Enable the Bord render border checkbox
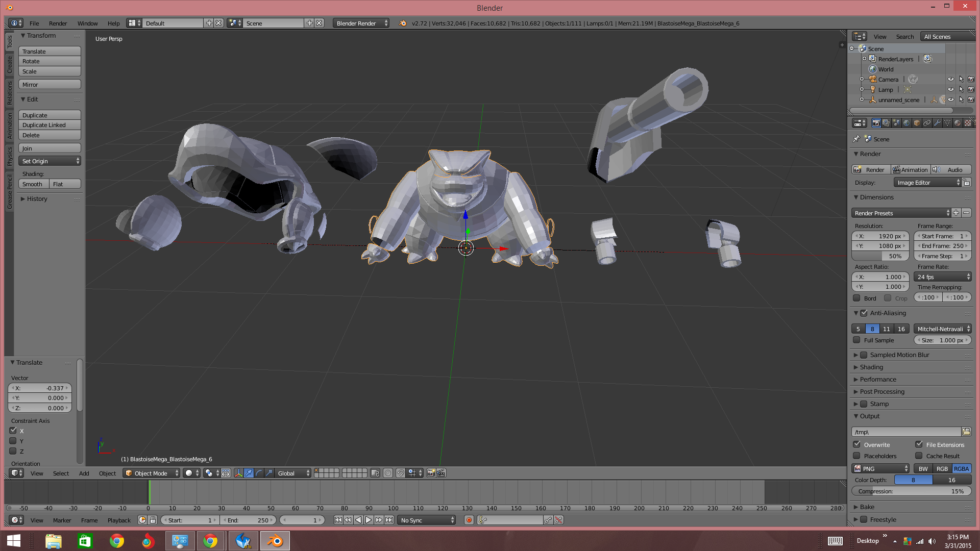 856,298
